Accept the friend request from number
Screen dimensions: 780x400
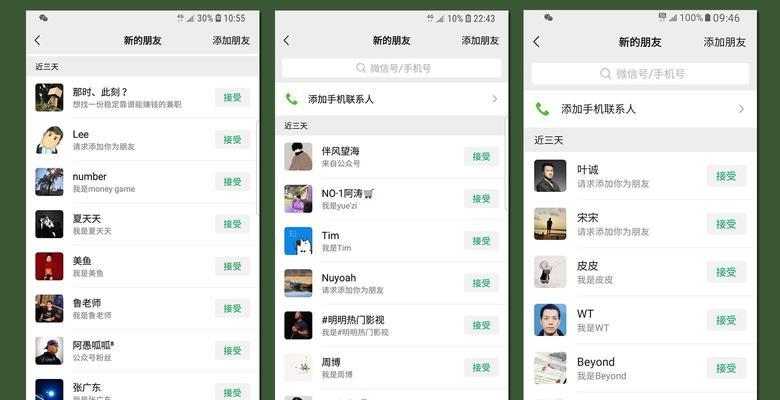pyautogui.click(x=233, y=182)
